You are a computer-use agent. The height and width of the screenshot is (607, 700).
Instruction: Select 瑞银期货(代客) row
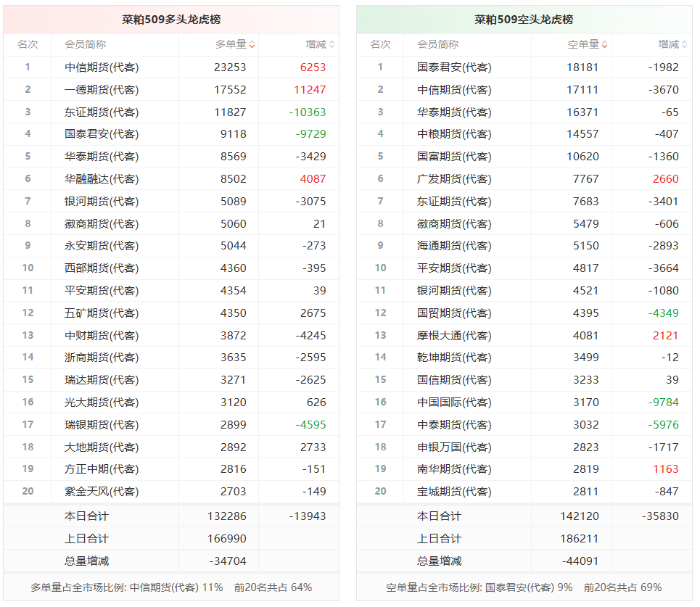coord(171,424)
